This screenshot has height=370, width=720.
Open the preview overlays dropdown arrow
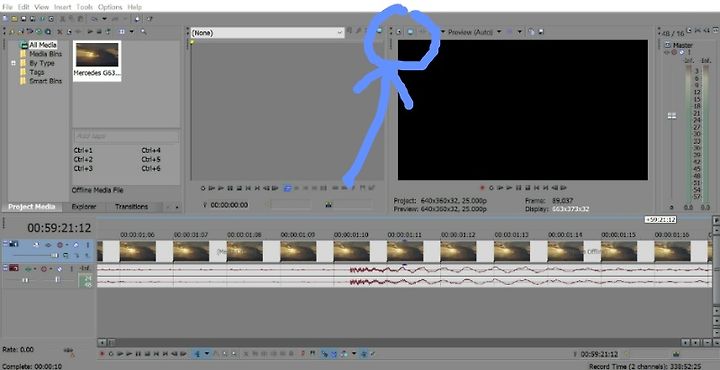click(x=520, y=32)
